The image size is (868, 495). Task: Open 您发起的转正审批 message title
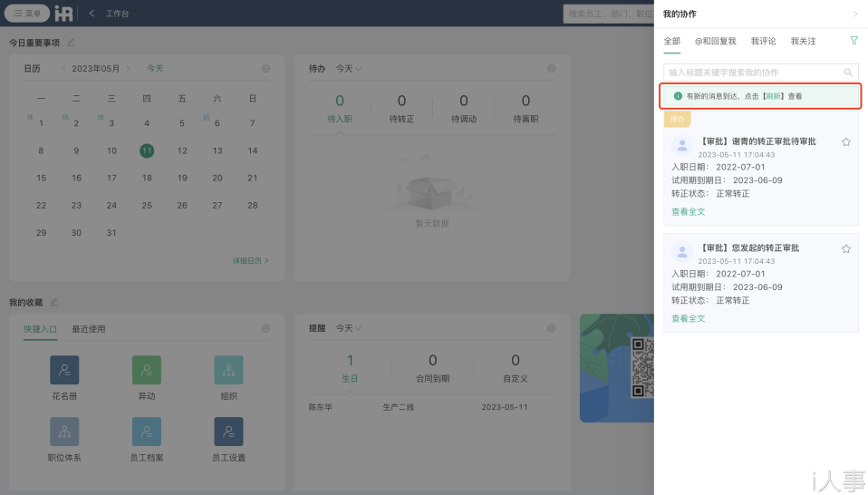pos(750,248)
